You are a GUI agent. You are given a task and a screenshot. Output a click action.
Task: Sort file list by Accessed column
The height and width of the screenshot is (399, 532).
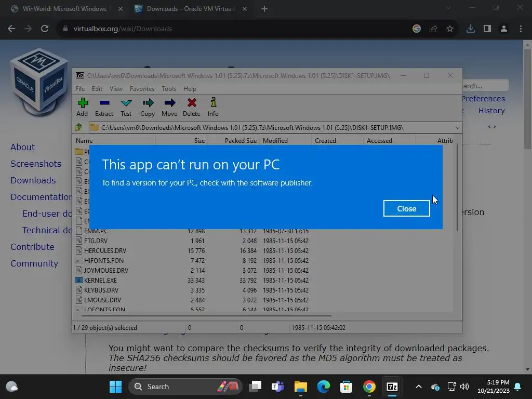pos(389,140)
